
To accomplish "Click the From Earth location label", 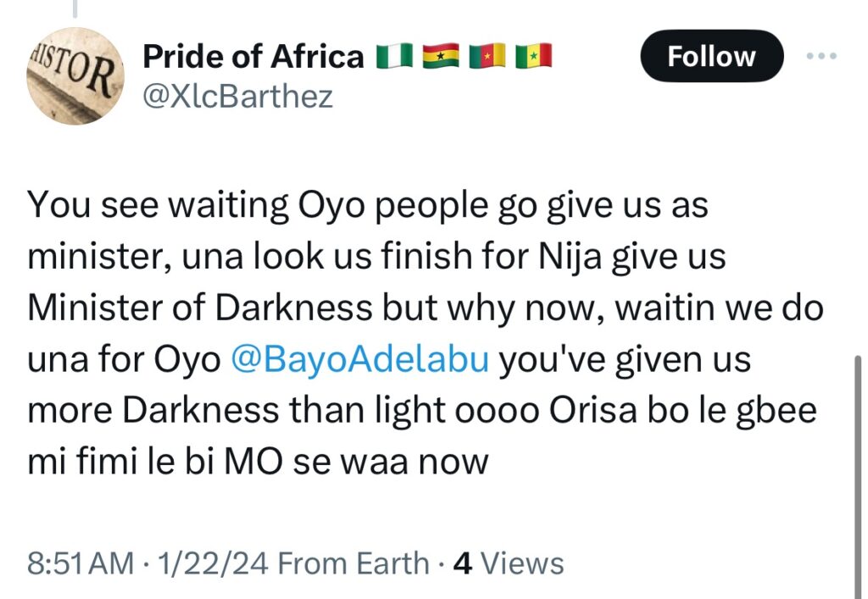I will pos(353,563).
